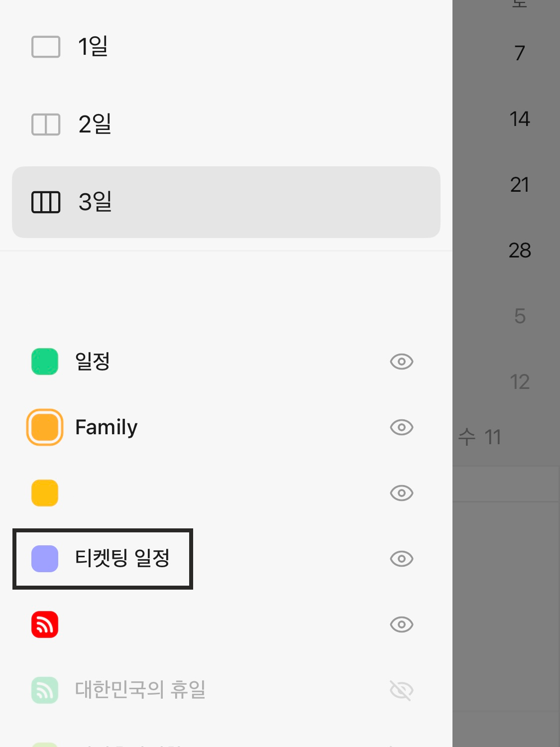The width and height of the screenshot is (560, 747).
Task: Hide the Family calendar with its eye icon
Action: [402, 427]
